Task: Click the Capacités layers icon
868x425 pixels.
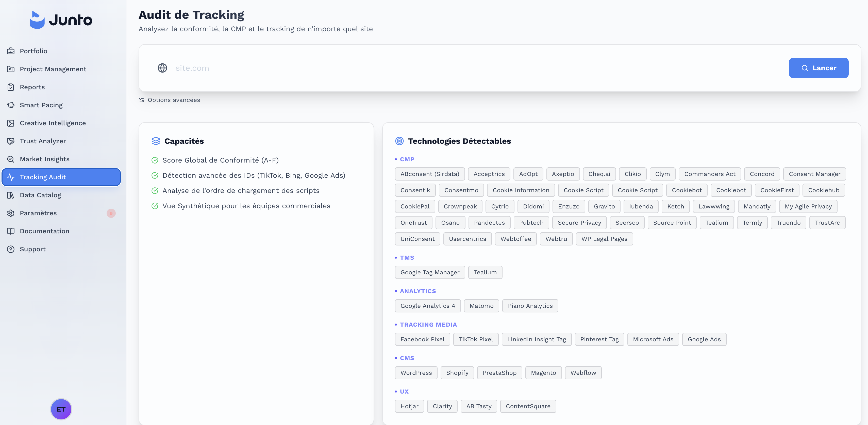Action: (156, 141)
